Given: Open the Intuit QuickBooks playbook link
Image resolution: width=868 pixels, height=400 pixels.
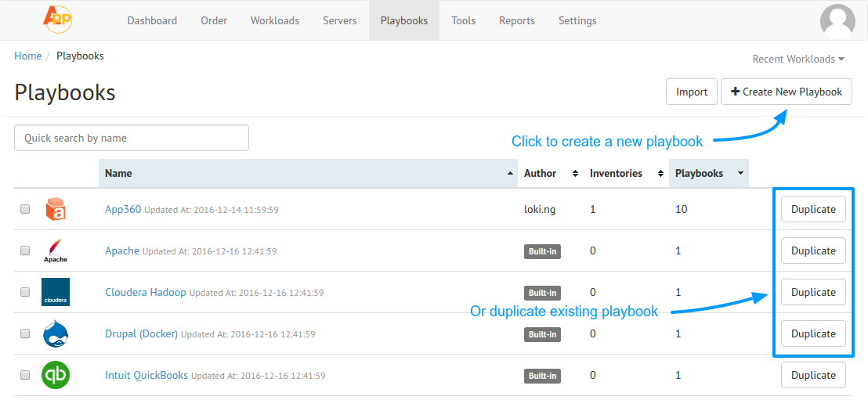Looking at the screenshot, I should [146, 375].
